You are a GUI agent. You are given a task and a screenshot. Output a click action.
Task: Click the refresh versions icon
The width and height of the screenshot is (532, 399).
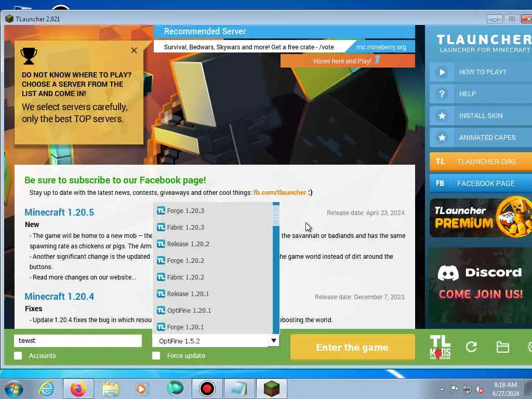pos(471,347)
